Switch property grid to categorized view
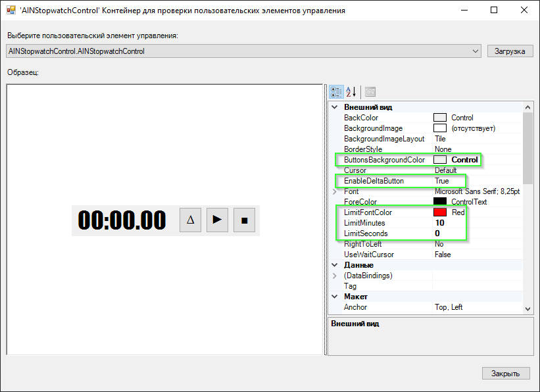 pyautogui.click(x=336, y=91)
